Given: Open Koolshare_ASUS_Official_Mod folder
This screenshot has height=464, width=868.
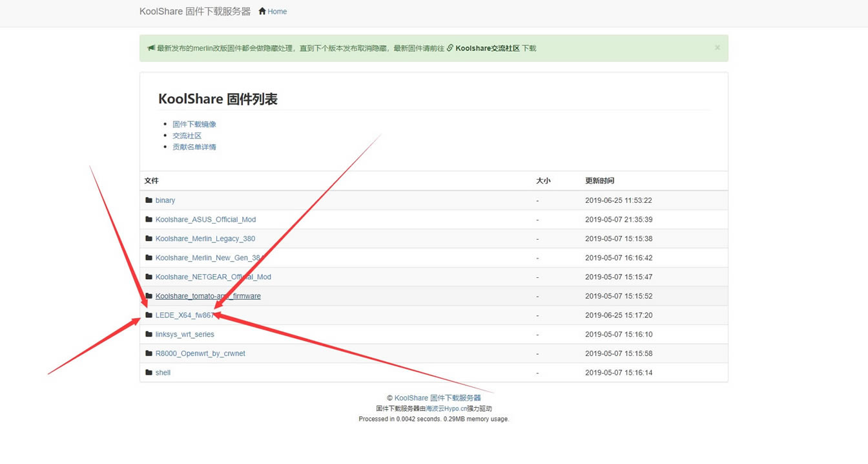Looking at the screenshot, I should (205, 220).
